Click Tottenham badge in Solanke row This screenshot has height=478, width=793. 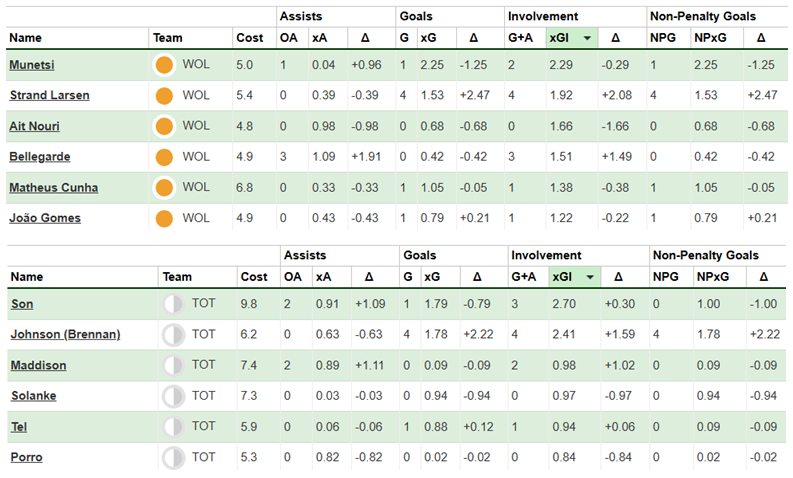(x=173, y=396)
